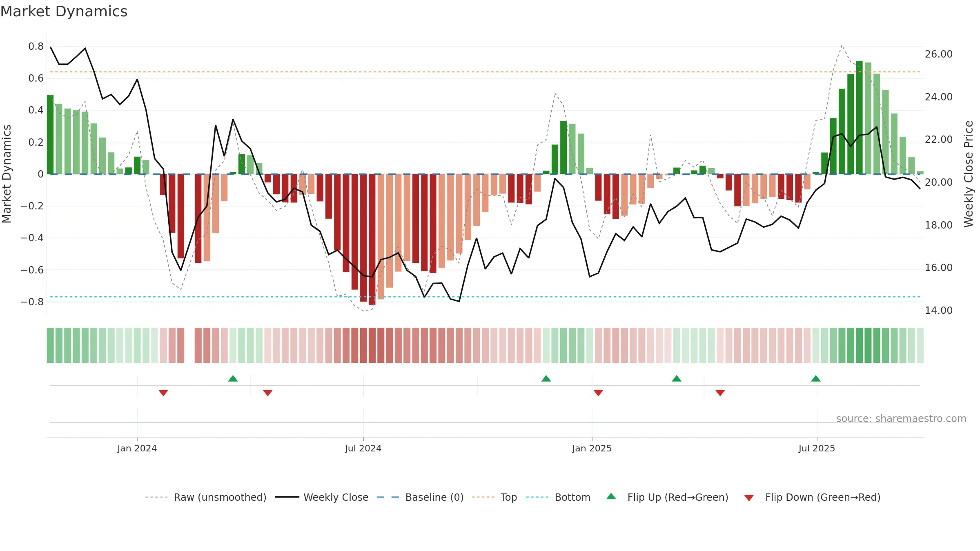Click the 0.4 left axis tick label
This screenshot has width=980, height=551.
point(36,110)
